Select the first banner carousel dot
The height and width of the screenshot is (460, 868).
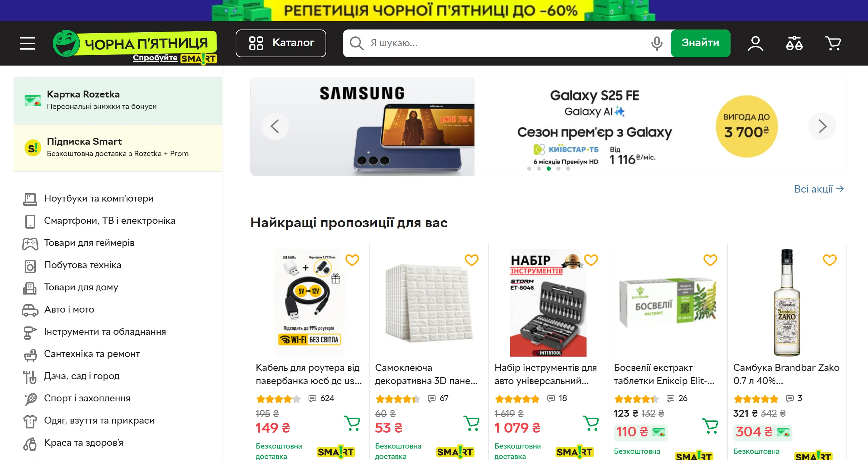coord(529,169)
